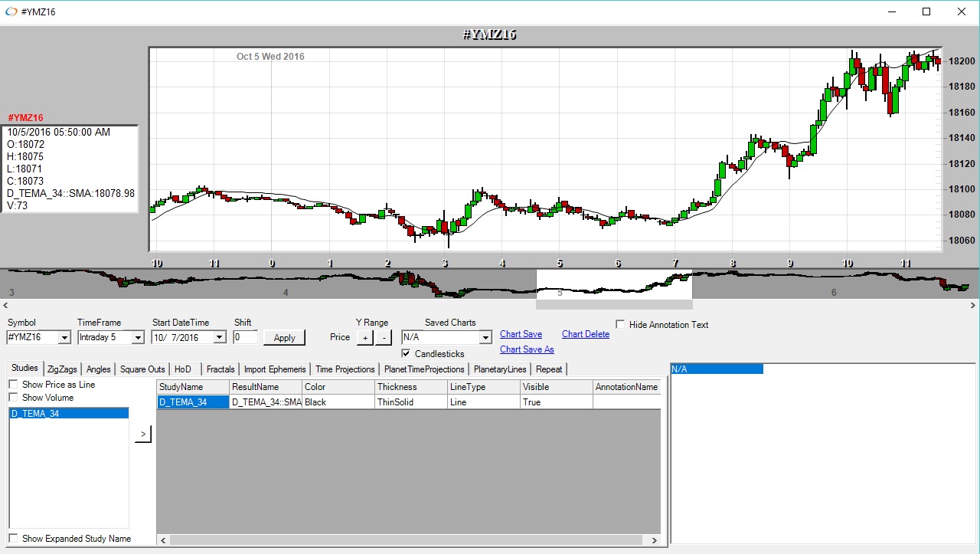
Task: Click the Chart Save link
Action: coord(521,334)
